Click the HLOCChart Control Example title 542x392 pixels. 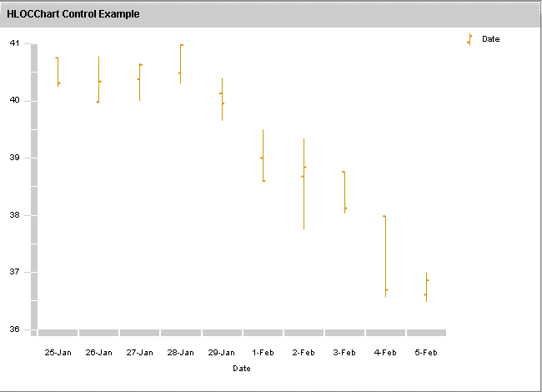tap(73, 14)
